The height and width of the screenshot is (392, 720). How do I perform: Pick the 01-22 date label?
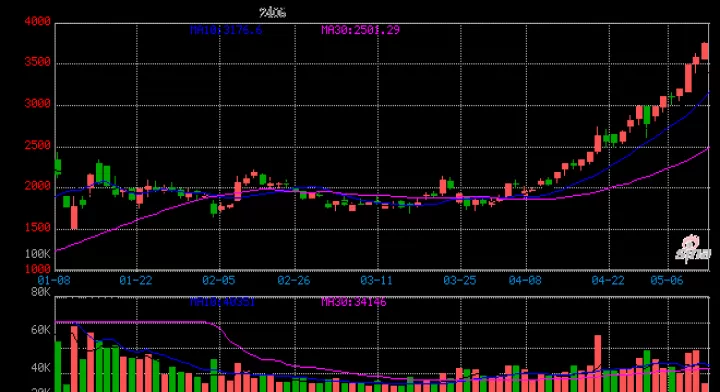[x=135, y=280]
